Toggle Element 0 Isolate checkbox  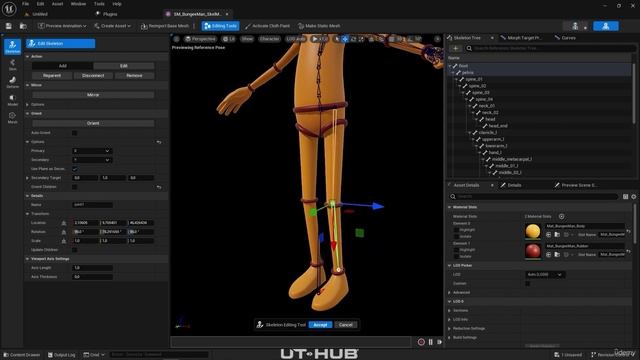click(456, 236)
